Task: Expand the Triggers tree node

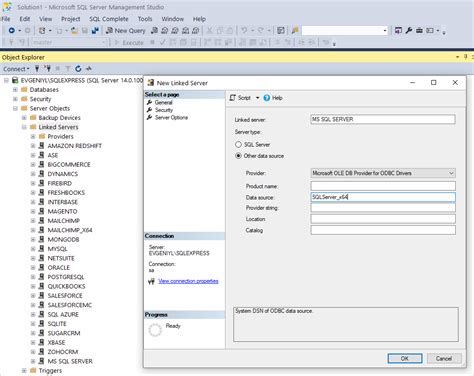Action: 24,370
